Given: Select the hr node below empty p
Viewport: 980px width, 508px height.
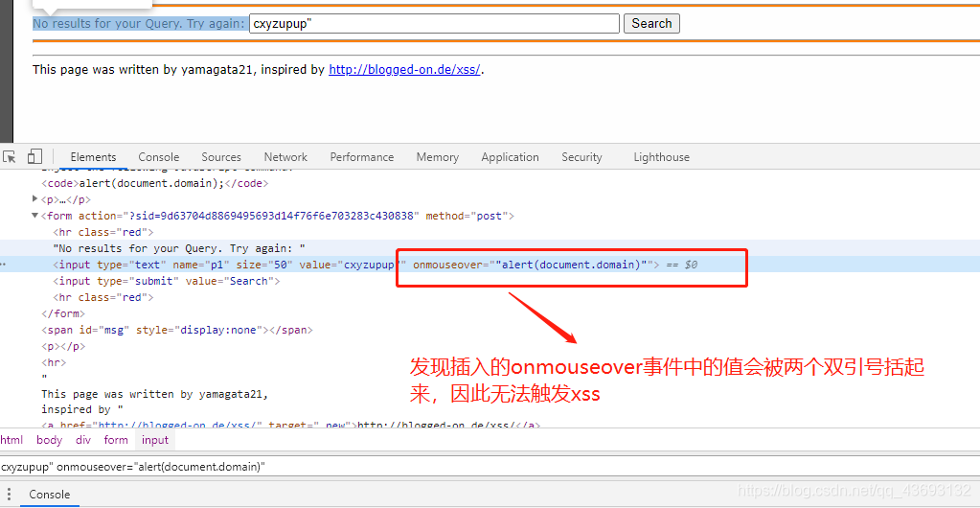Looking at the screenshot, I should click(53, 362).
